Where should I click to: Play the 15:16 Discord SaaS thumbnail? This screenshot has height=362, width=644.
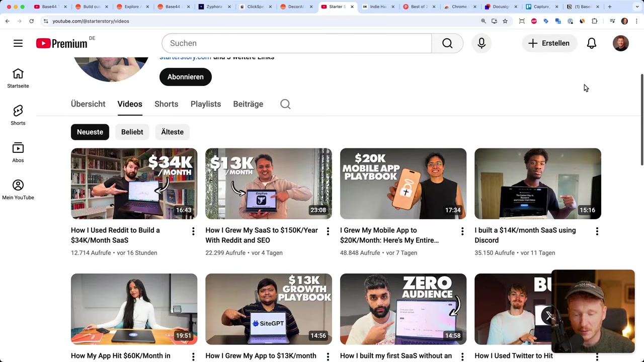coord(538,184)
